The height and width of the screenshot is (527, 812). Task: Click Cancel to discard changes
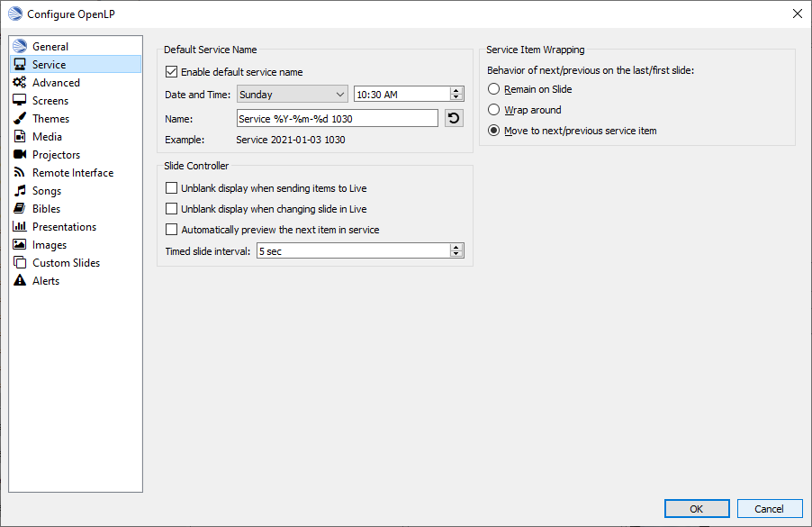point(770,509)
